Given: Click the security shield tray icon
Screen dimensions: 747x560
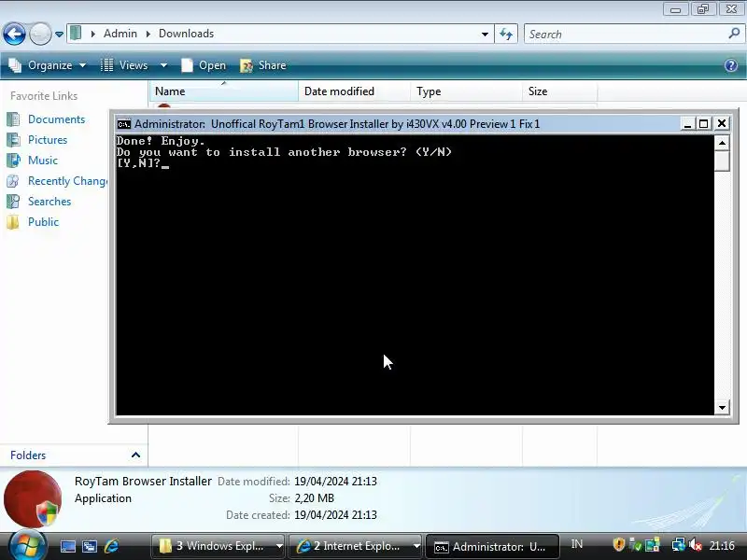Looking at the screenshot, I should 618,544.
